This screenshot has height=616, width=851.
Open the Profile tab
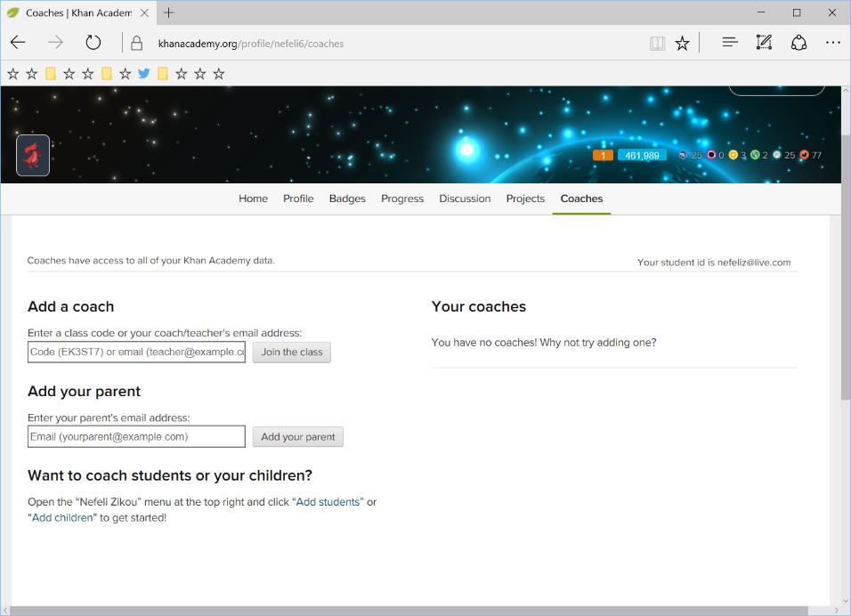coord(298,199)
